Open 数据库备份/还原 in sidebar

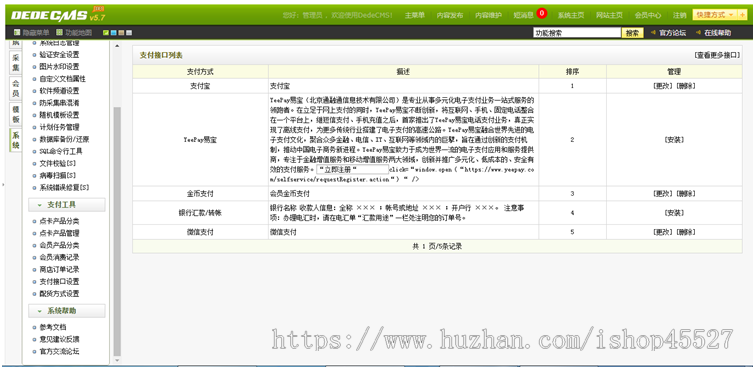coord(64,139)
